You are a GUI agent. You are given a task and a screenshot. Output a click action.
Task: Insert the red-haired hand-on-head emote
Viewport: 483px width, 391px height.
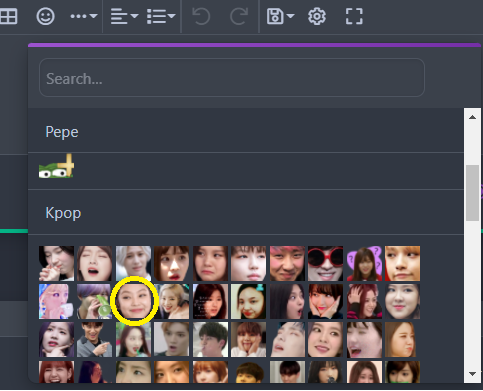tap(364, 301)
